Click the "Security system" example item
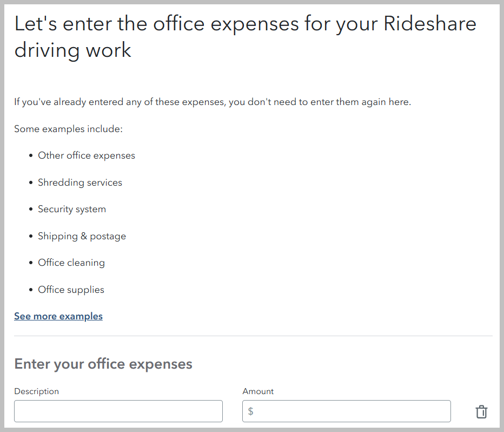 [x=72, y=210]
